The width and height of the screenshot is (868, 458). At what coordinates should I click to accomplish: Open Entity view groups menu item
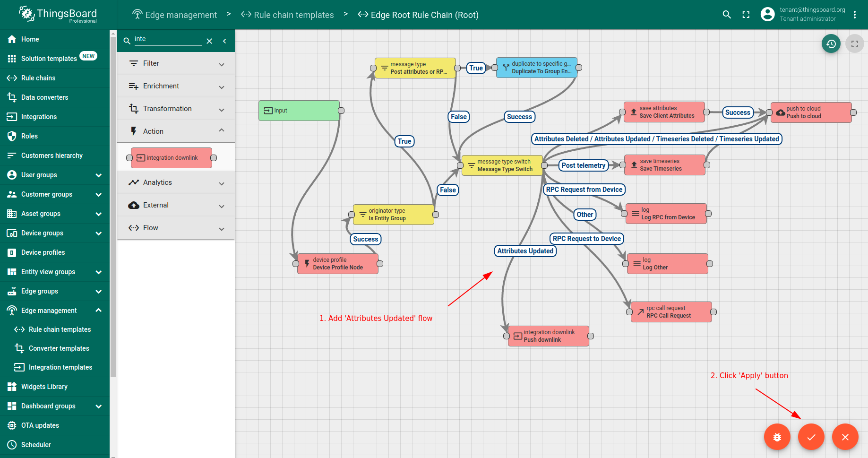(55, 272)
